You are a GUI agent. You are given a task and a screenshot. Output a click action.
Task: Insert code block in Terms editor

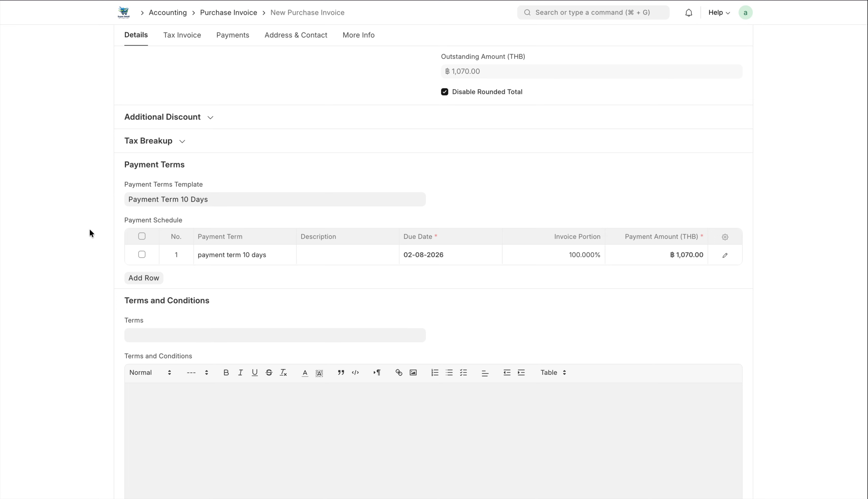pos(355,372)
